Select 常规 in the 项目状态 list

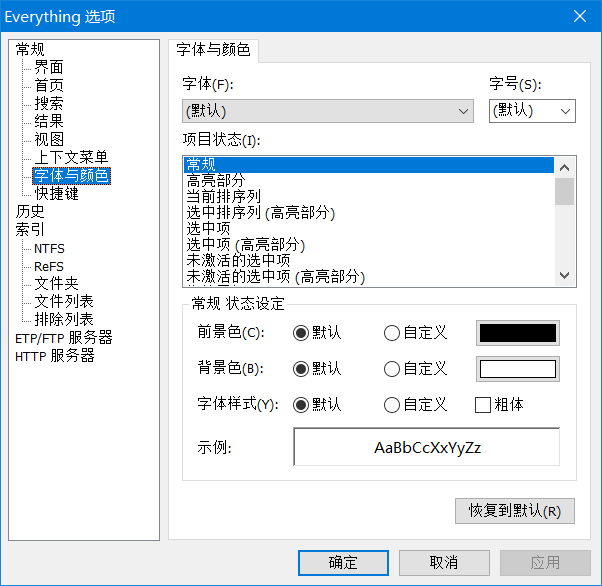click(369, 165)
